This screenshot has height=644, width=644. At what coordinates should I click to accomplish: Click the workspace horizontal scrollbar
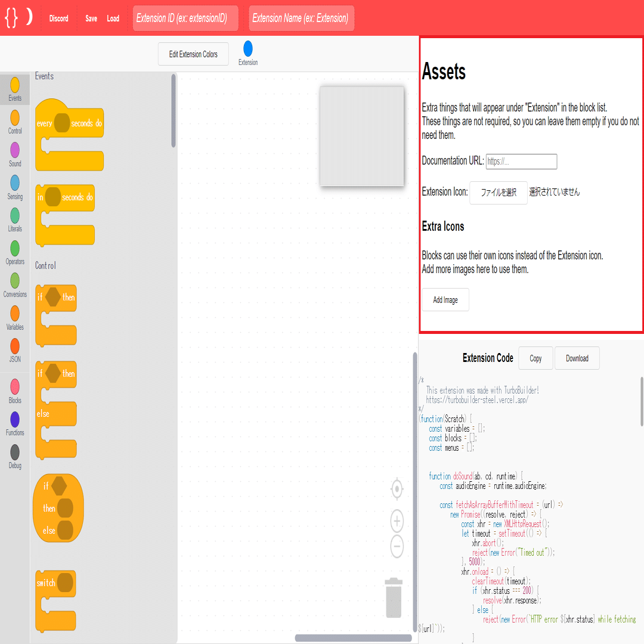(x=353, y=638)
